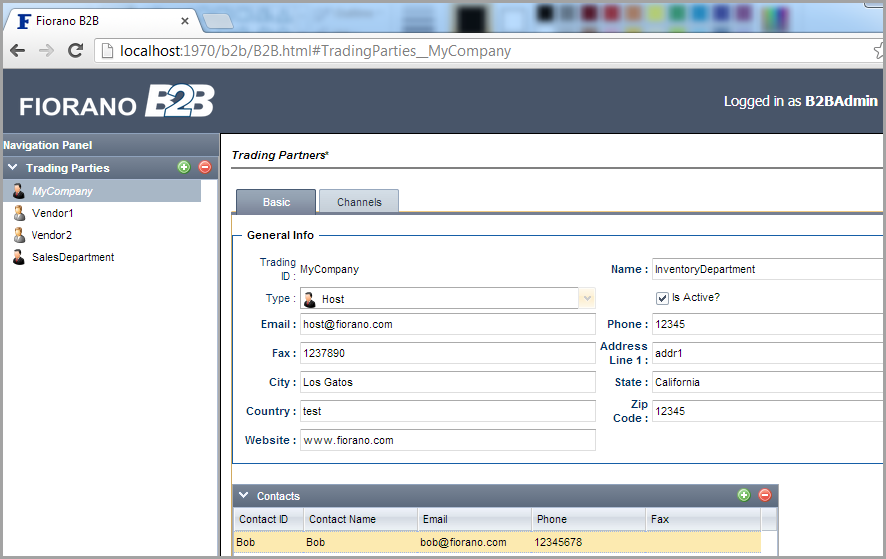The width and height of the screenshot is (886, 559).
Task: Select SalesDepartment in navigation tree
Action: [x=73, y=257]
